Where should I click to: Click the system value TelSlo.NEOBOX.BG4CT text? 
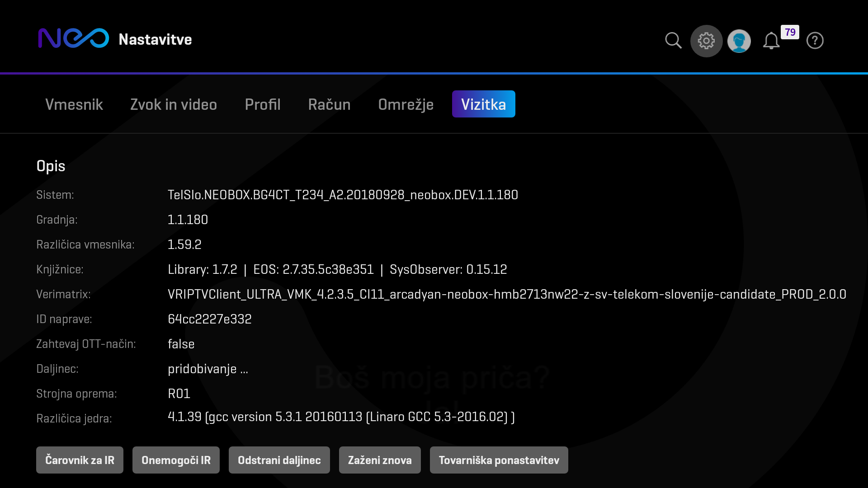343,195
